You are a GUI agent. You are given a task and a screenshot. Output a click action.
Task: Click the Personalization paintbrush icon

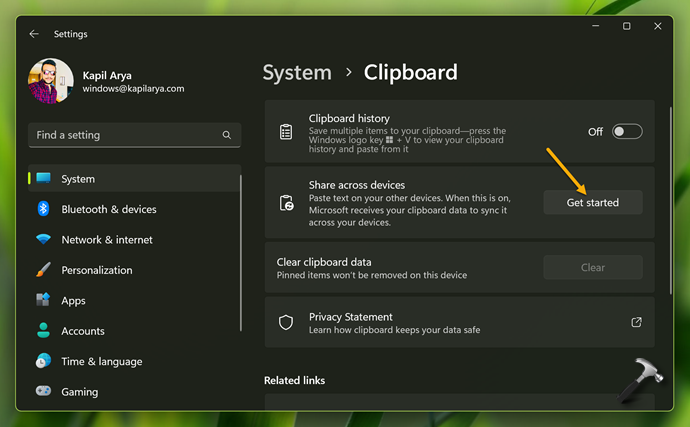[43, 270]
